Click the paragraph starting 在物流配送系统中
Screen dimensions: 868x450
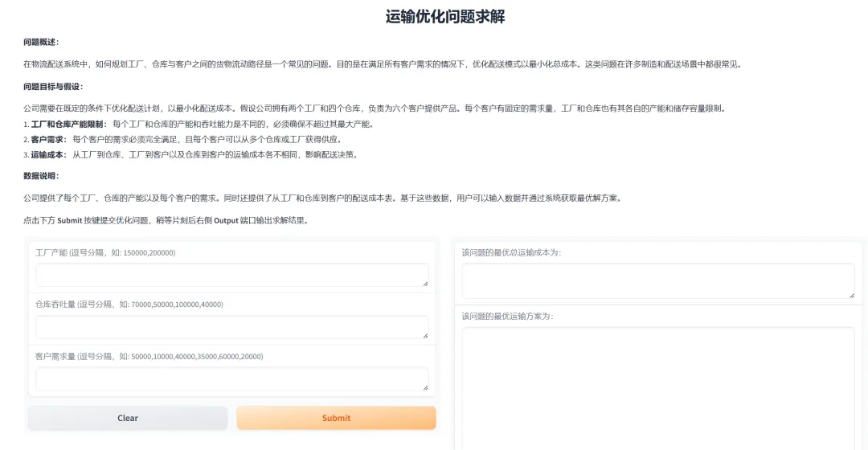tap(383, 64)
